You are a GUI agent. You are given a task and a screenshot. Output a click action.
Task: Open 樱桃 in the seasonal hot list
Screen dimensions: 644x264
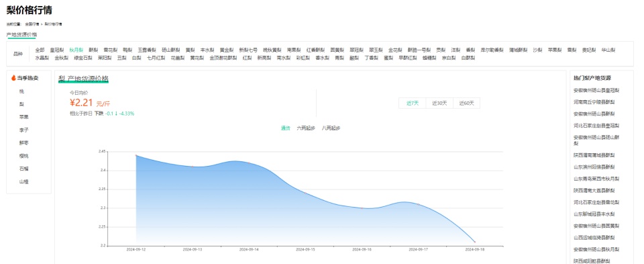(x=24, y=156)
